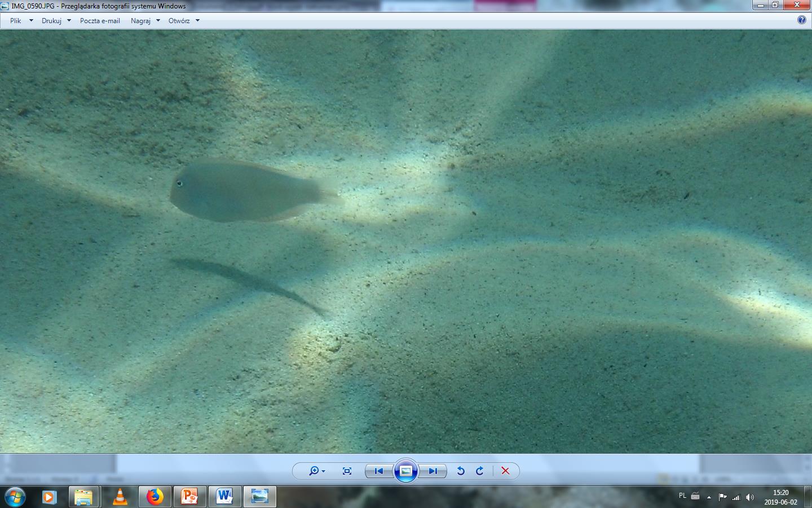
Task: Go to the previous photo
Action: tap(379, 471)
